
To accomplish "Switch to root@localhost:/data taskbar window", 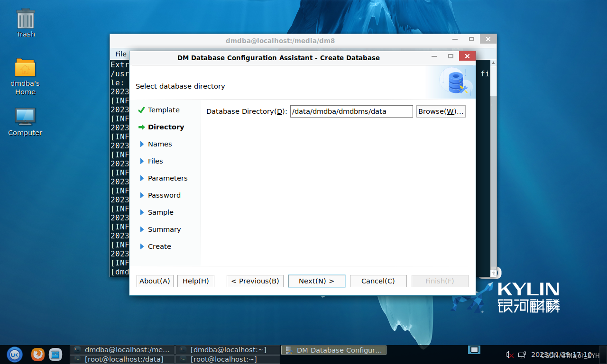I will (x=122, y=359).
